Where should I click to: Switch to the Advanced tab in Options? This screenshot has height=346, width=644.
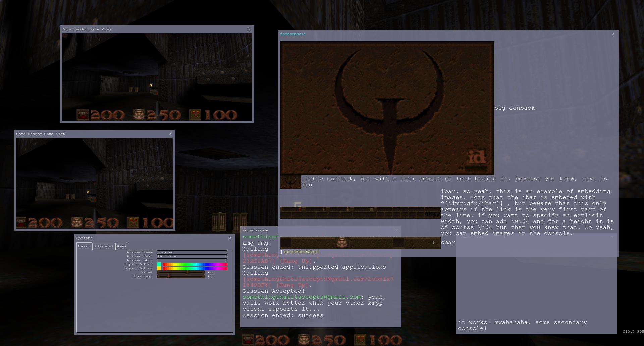(103, 246)
